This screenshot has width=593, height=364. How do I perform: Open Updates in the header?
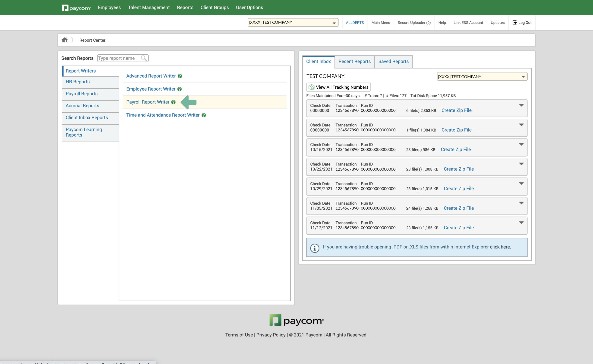(497, 23)
